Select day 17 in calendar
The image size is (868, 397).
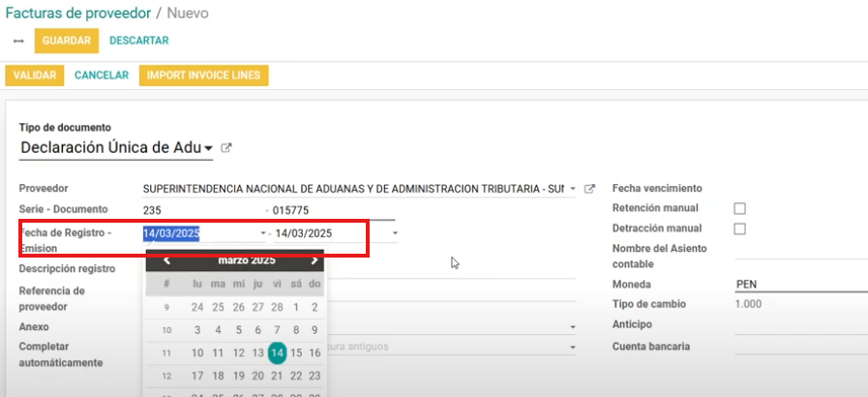pos(197,376)
